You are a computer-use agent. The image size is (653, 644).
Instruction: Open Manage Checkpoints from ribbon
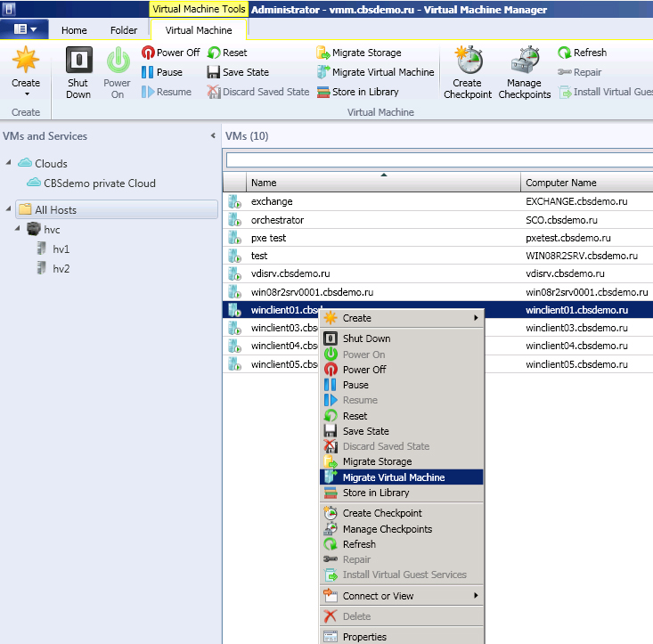[525, 73]
